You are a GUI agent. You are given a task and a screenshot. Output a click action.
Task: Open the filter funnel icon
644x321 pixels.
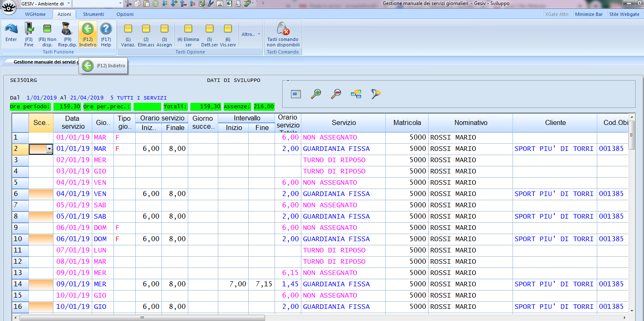375,94
